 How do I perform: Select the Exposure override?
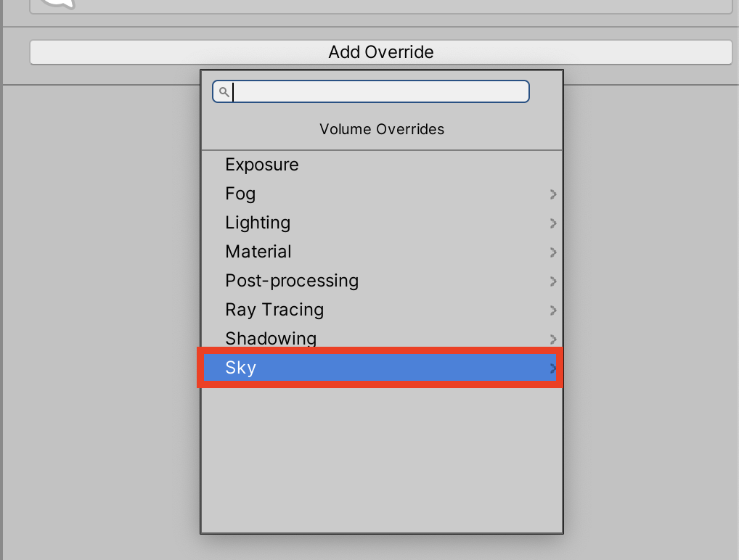click(262, 165)
